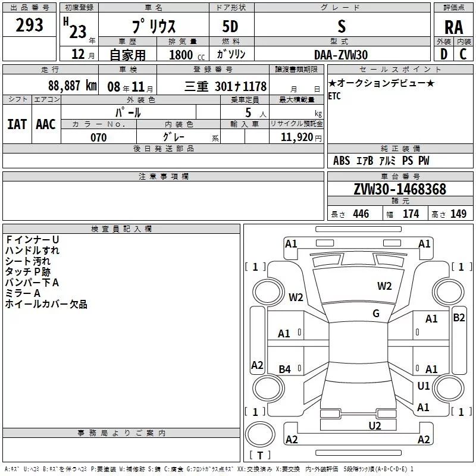Select the W2 mark on the hood
The width and height of the screenshot is (476, 476).
384,286
